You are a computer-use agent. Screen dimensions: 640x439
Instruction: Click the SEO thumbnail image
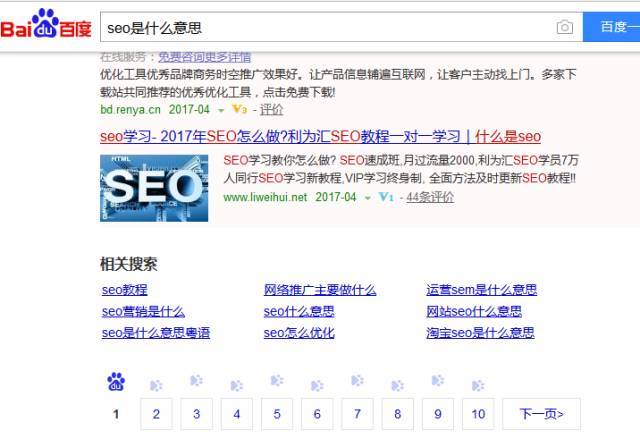pos(154,188)
